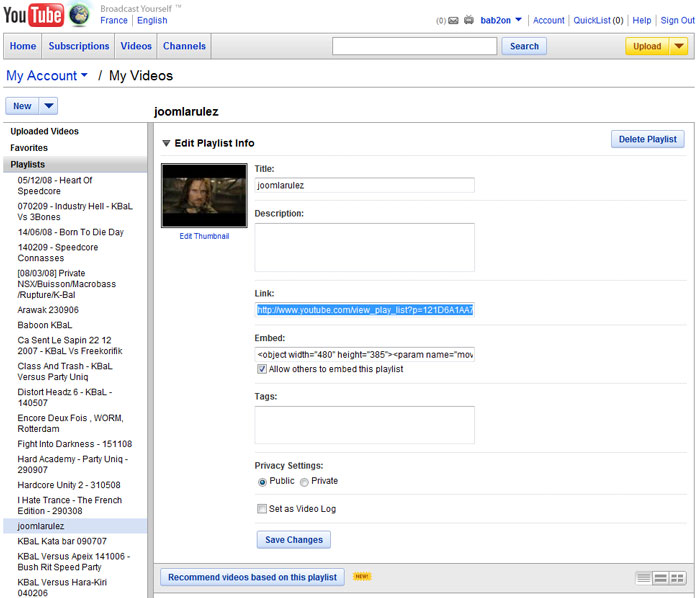
Task: Collapse the Edit Playlist Info section
Action: point(166,143)
